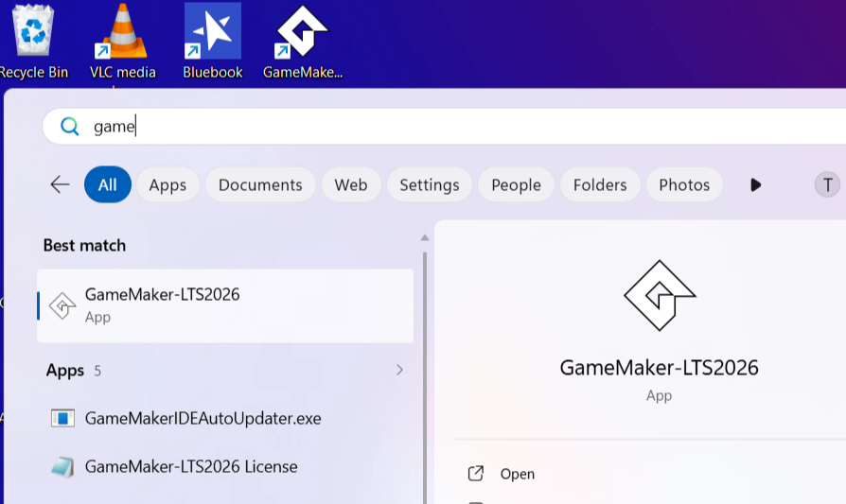Switch to the Apps filter tab
The height and width of the screenshot is (504, 846).
167,185
